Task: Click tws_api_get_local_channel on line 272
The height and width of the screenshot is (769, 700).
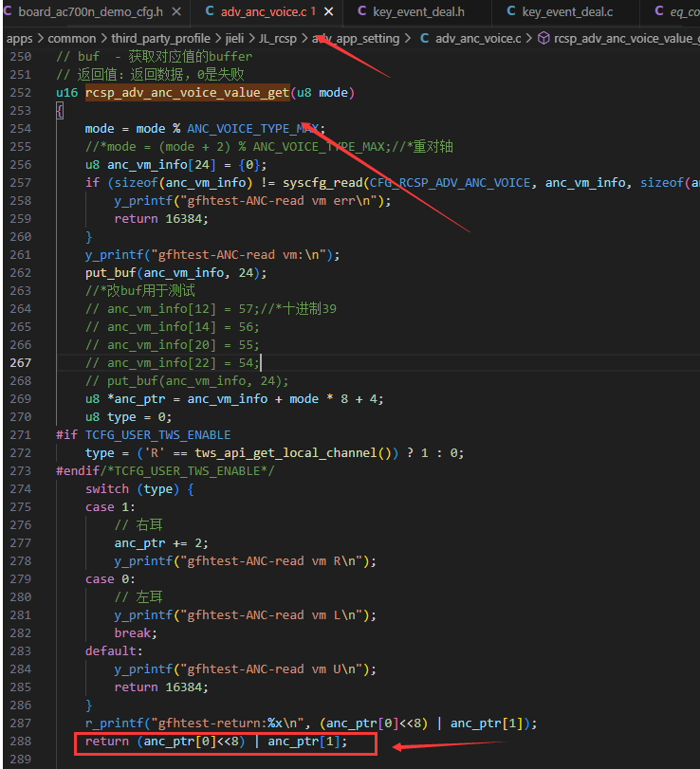Action: [286, 452]
